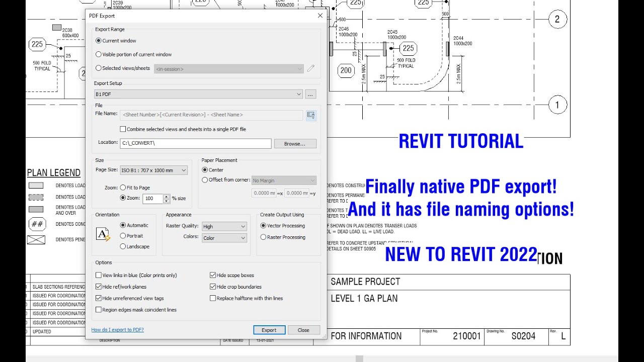
Task: Click the Location path input field
Action: [196, 143]
